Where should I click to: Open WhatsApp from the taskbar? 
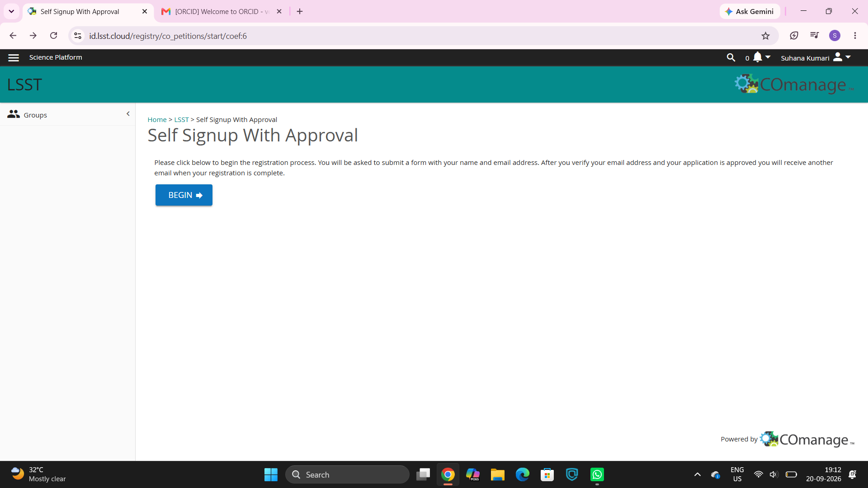click(597, 474)
